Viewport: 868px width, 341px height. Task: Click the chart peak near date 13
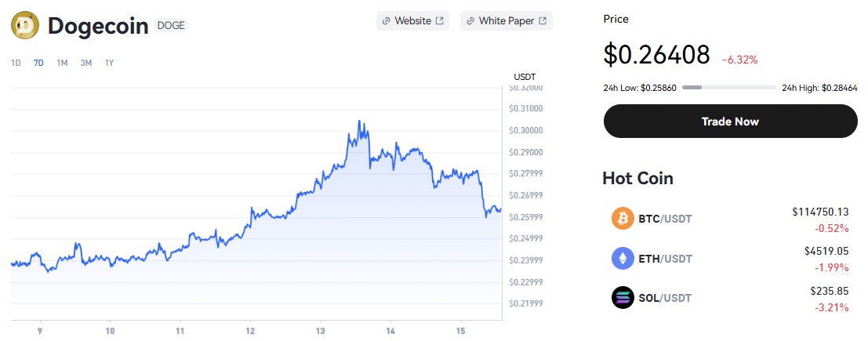(x=359, y=122)
